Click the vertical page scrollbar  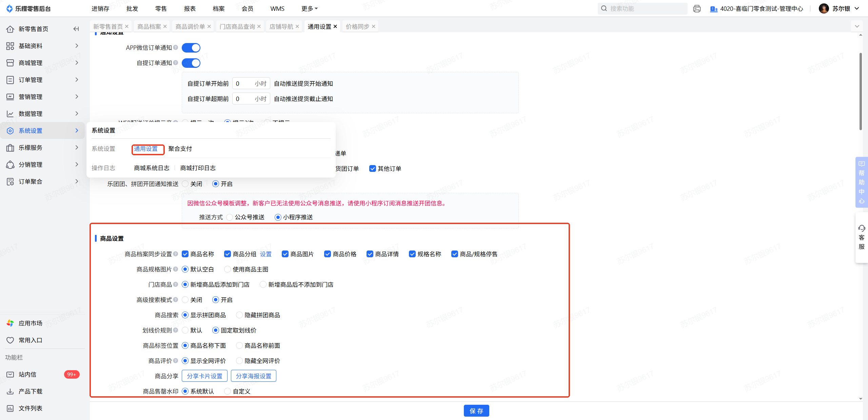click(860, 92)
